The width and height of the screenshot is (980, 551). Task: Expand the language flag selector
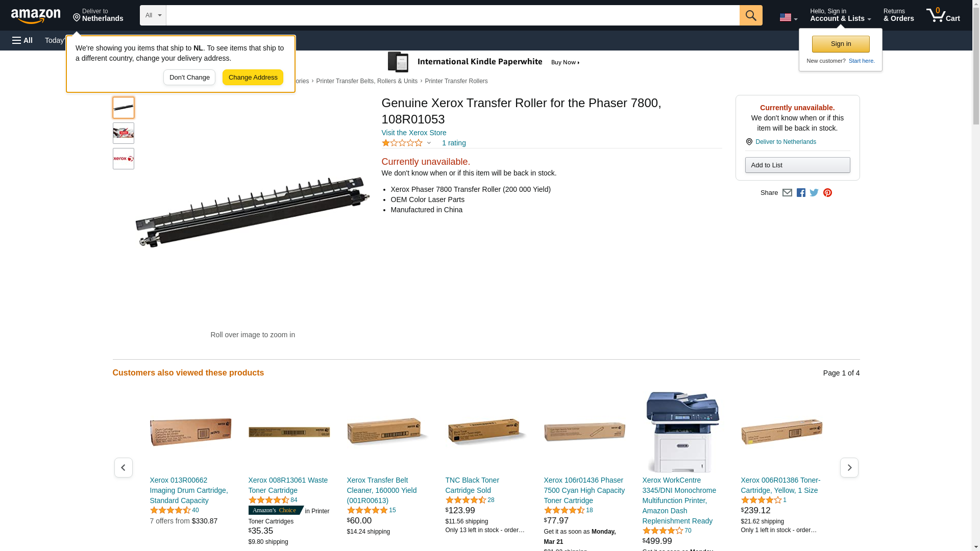point(788,17)
